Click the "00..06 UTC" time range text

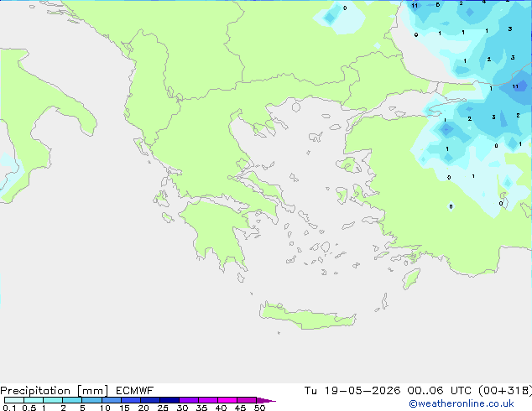(x=440, y=391)
